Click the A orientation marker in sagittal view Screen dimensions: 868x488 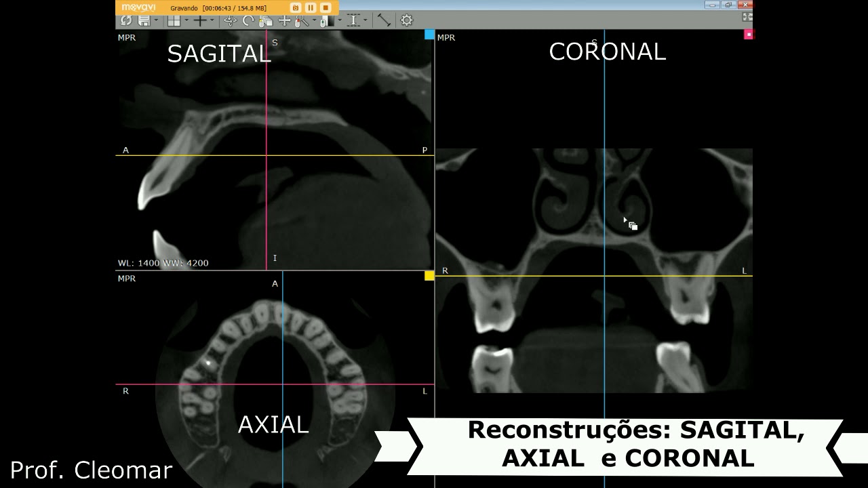(x=125, y=150)
